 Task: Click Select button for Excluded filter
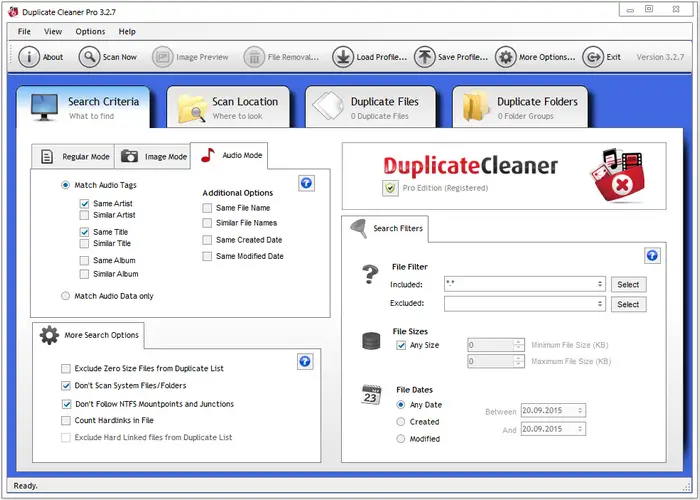(x=629, y=304)
